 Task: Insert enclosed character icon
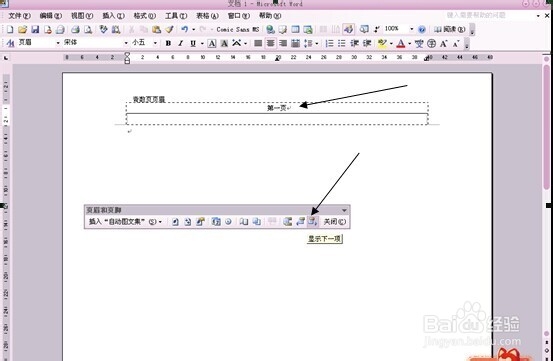(x=431, y=43)
